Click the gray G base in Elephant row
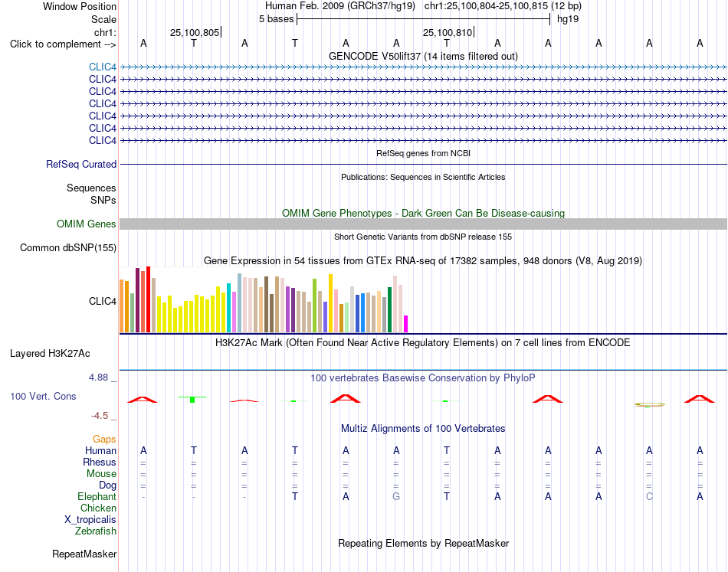Viewport: 728px width, 572px height. [x=396, y=496]
